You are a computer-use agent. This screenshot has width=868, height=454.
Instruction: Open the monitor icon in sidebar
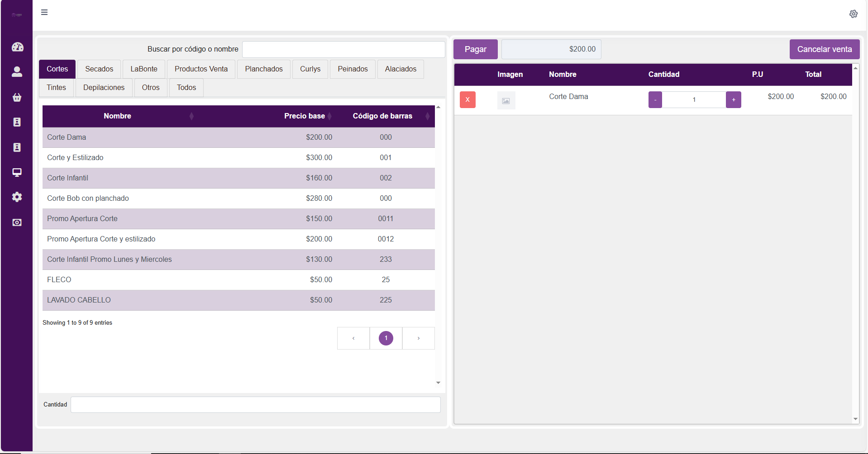17,172
